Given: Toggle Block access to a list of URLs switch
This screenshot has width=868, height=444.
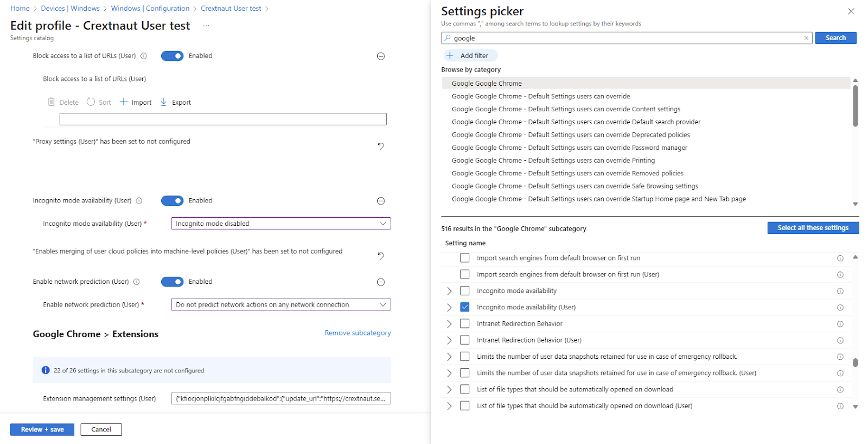Looking at the screenshot, I should tap(173, 56).
